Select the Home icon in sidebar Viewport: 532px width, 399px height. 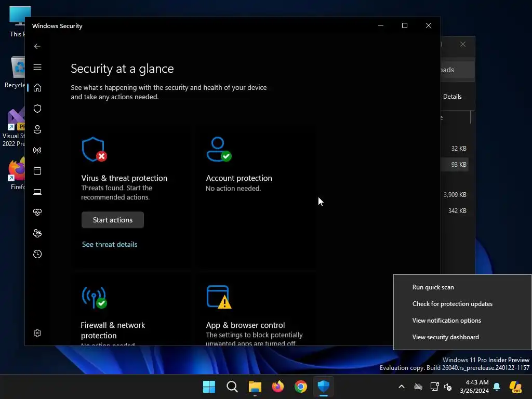pyautogui.click(x=37, y=87)
